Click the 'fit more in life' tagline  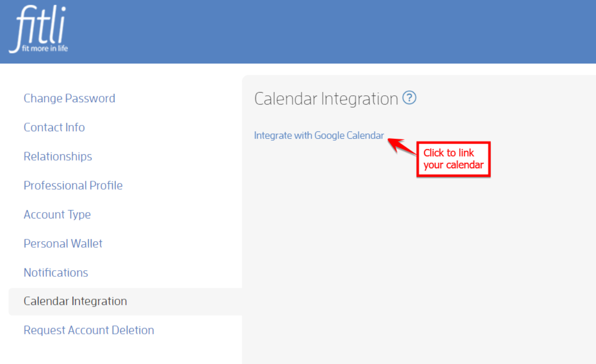pyautogui.click(x=45, y=48)
